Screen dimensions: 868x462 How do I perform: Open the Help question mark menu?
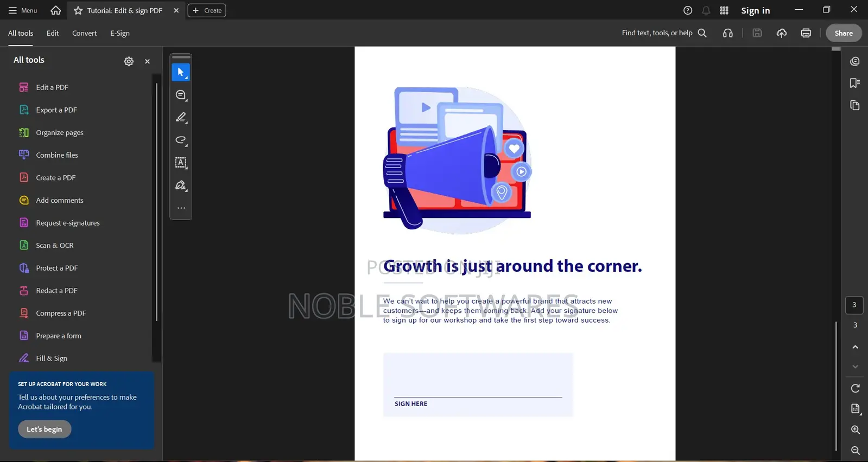(x=688, y=10)
